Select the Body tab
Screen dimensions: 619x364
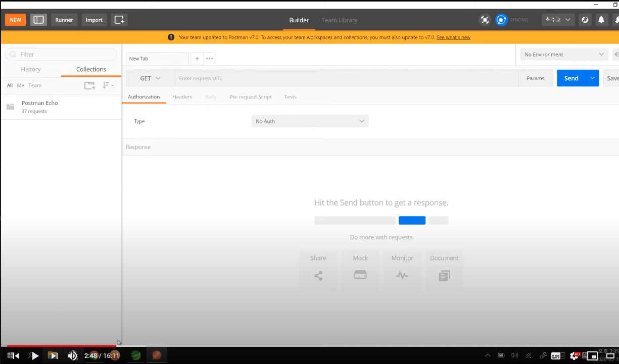211,96
